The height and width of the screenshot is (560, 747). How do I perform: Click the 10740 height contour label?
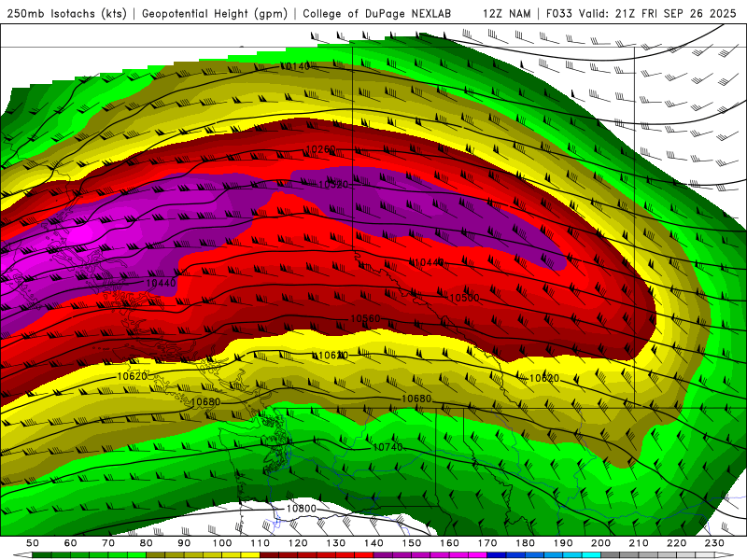tap(388, 447)
